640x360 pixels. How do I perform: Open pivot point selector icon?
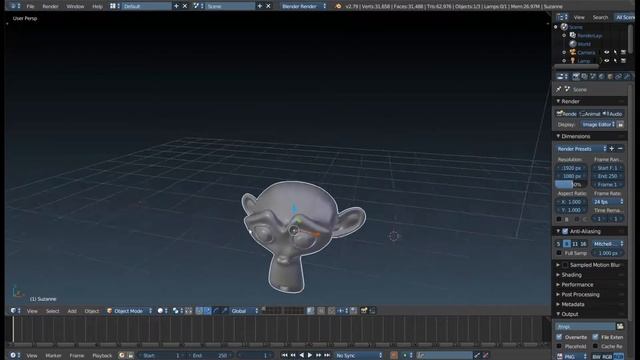pyautogui.click(x=177, y=311)
